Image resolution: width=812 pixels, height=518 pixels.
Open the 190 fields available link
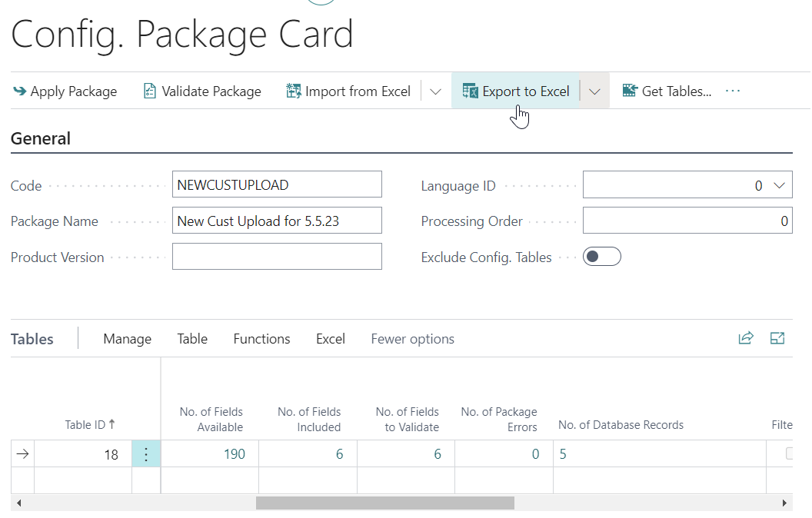(x=234, y=454)
